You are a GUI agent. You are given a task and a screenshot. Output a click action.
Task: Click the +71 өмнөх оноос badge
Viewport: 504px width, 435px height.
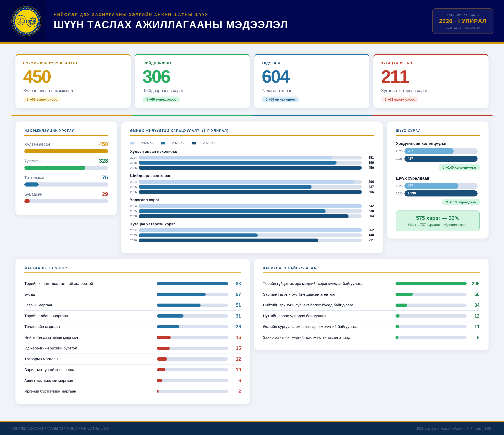coord(399,99)
